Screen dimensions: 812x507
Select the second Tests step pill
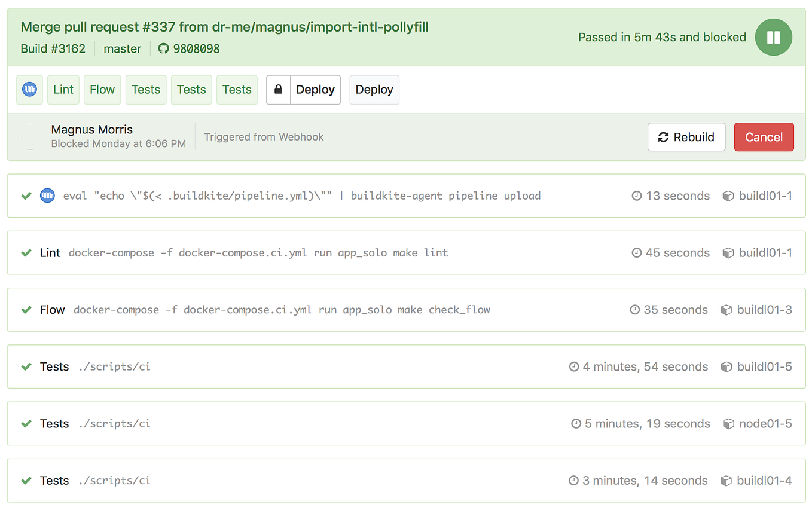point(191,90)
